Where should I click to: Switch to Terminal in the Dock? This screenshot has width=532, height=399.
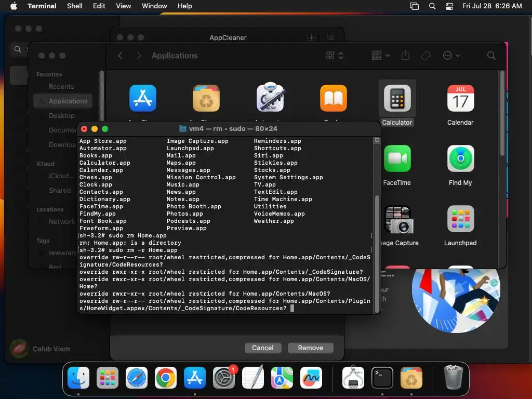click(x=382, y=378)
